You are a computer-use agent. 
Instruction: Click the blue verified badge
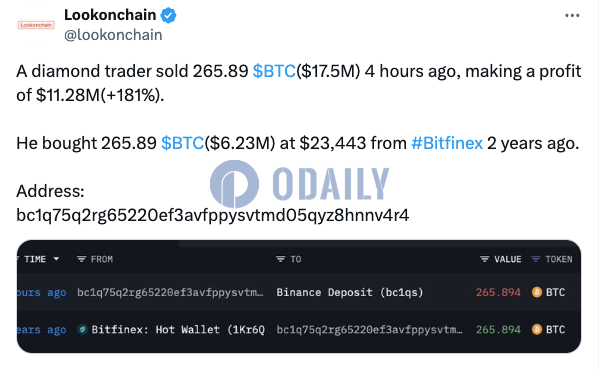coord(168,15)
